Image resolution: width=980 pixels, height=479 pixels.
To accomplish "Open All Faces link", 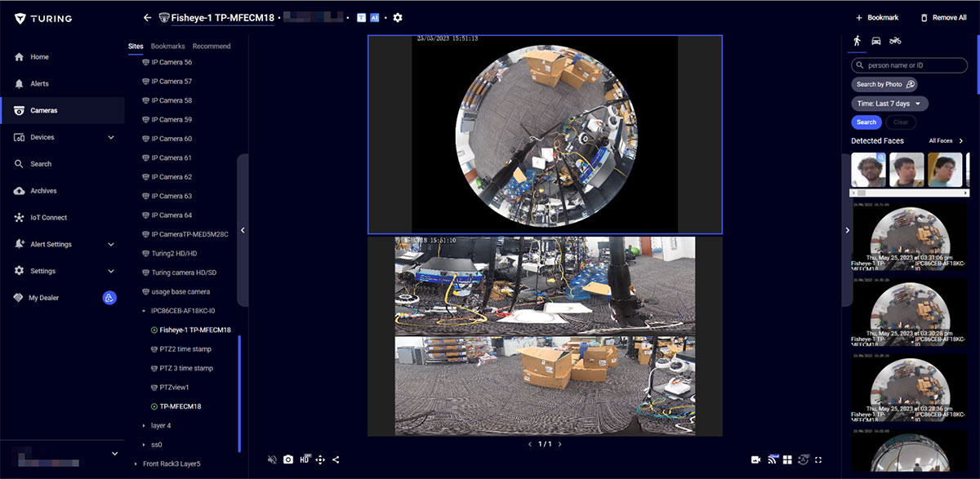I will tap(947, 141).
